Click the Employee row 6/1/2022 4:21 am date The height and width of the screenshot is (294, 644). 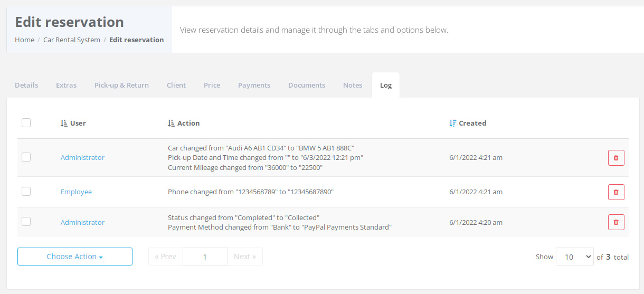476,192
